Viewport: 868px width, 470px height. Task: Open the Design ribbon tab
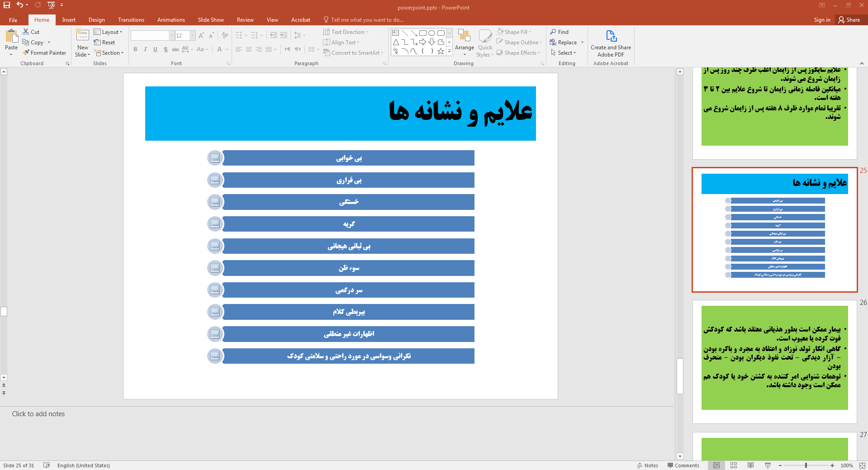(97, 20)
